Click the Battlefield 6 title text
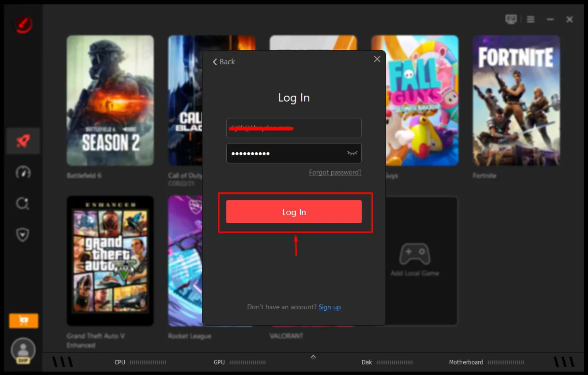The height and width of the screenshot is (375, 588). click(84, 175)
